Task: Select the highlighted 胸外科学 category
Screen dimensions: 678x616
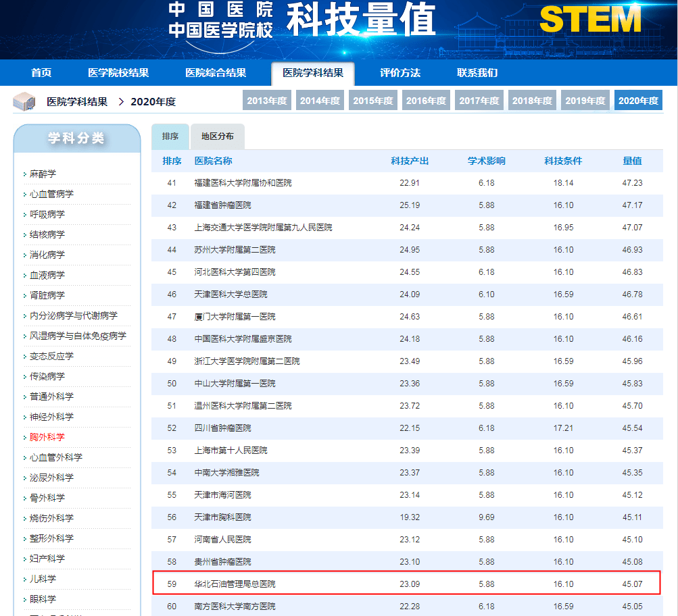Action: tap(47, 438)
